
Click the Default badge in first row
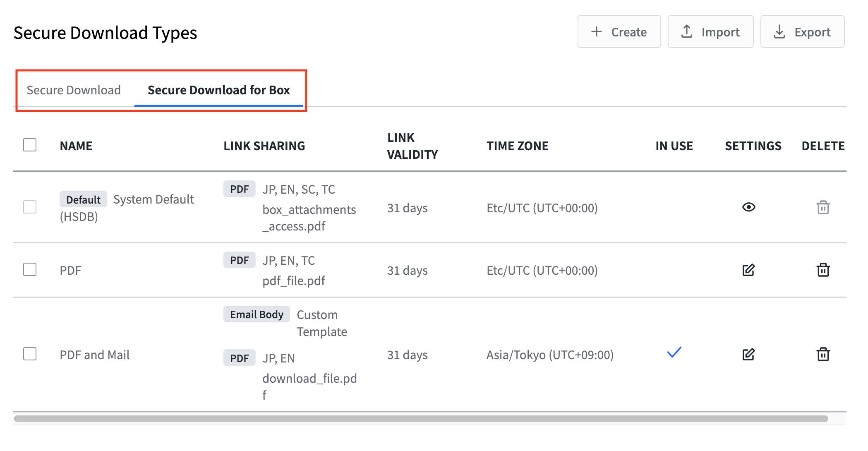(83, 199)
